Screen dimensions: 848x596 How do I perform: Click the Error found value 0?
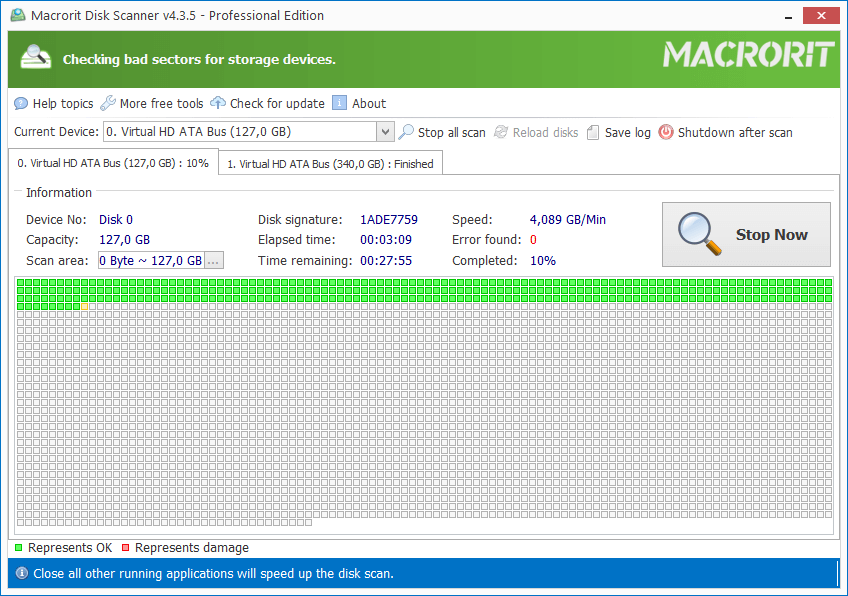(533, 240)
